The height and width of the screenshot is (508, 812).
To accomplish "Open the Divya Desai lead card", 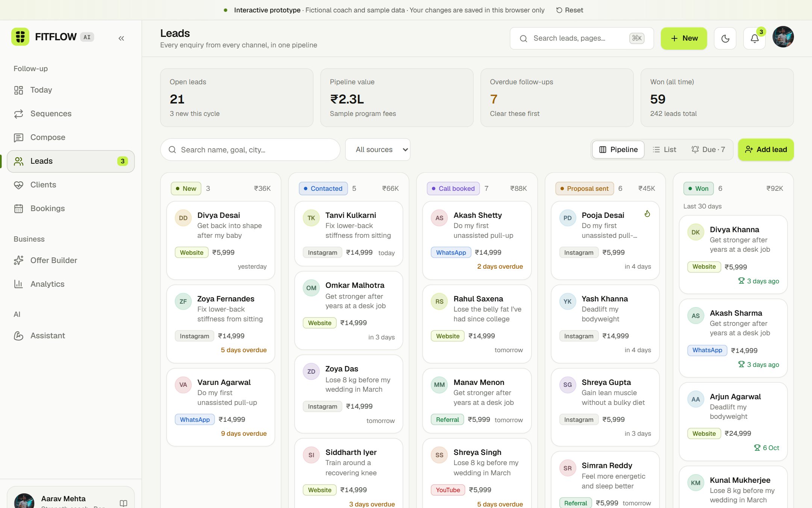I will click(221, 240).
